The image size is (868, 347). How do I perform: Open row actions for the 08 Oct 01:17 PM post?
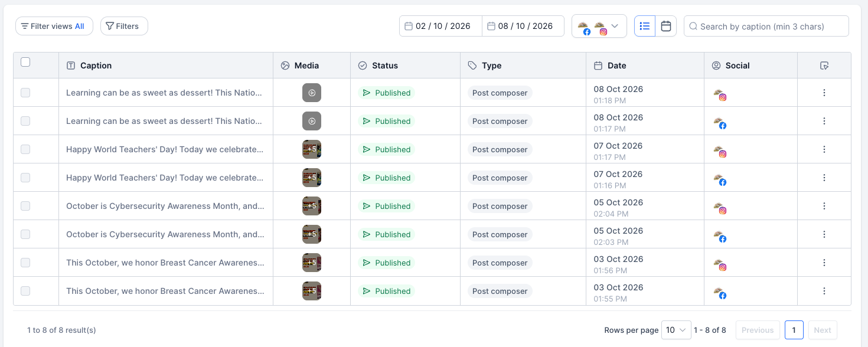coord(824,121)
